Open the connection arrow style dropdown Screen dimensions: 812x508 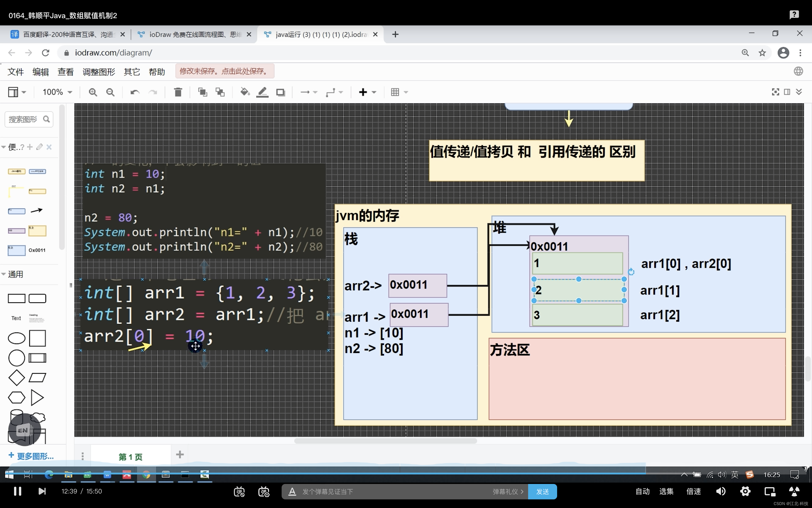pyautogui.click(x=309, y=92)
